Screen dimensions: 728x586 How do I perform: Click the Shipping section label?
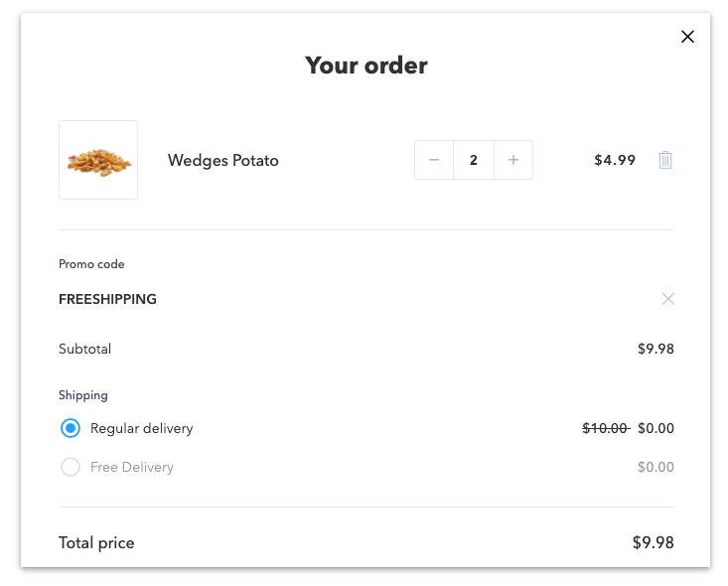(x=83, y=395)
